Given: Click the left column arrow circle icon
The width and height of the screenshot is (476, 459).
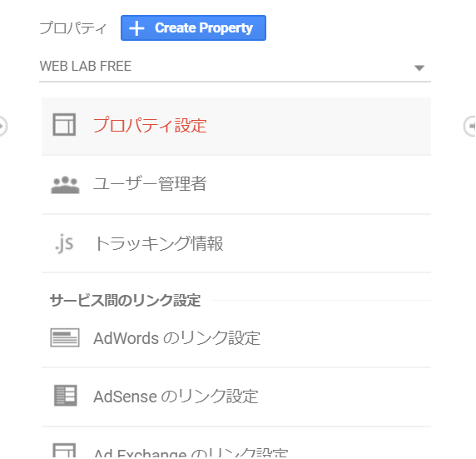Looking at the screenshot, I should [2, 126].
